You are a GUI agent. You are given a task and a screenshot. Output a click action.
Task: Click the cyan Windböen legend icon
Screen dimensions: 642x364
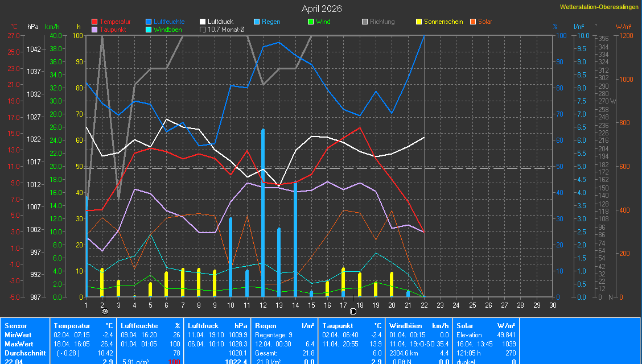(x=149, y=30)
